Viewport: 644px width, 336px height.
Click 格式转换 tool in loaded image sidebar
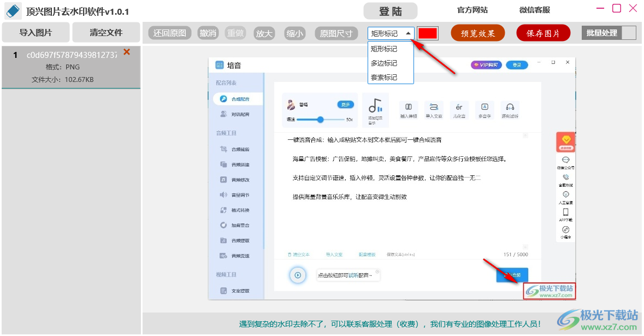click(235, 210)
